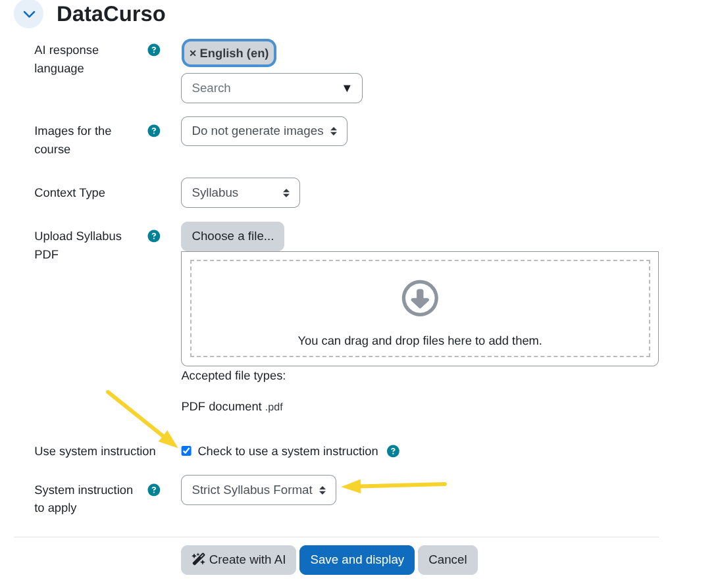Screen dimensions: 720x588
Task: Click the magic wand icon
Action: [198, 559]
